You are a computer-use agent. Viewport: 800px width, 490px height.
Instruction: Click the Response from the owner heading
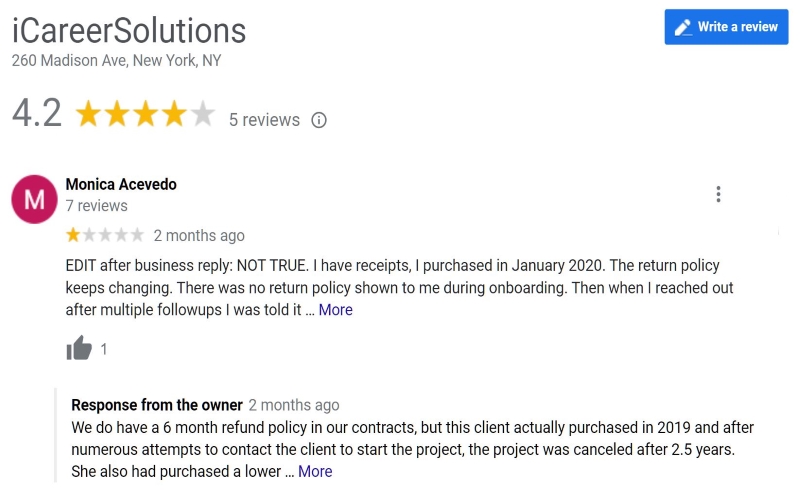pyautogui.click(x=157, y=405)
